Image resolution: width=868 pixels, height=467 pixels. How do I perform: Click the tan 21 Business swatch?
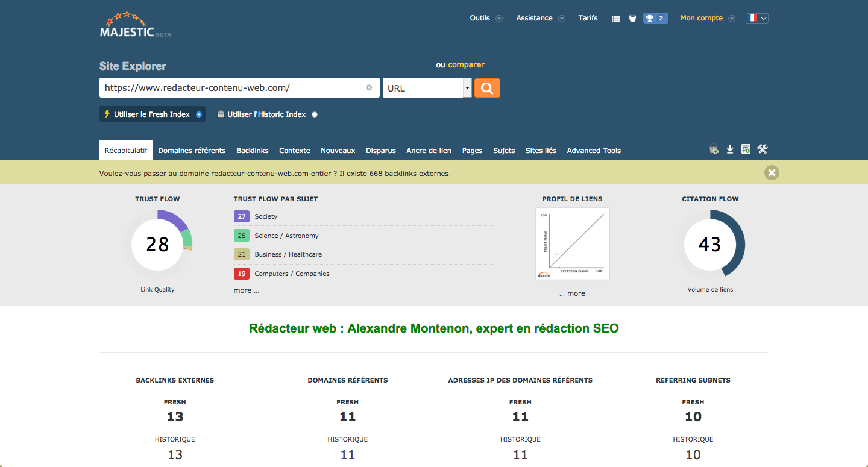242,254
